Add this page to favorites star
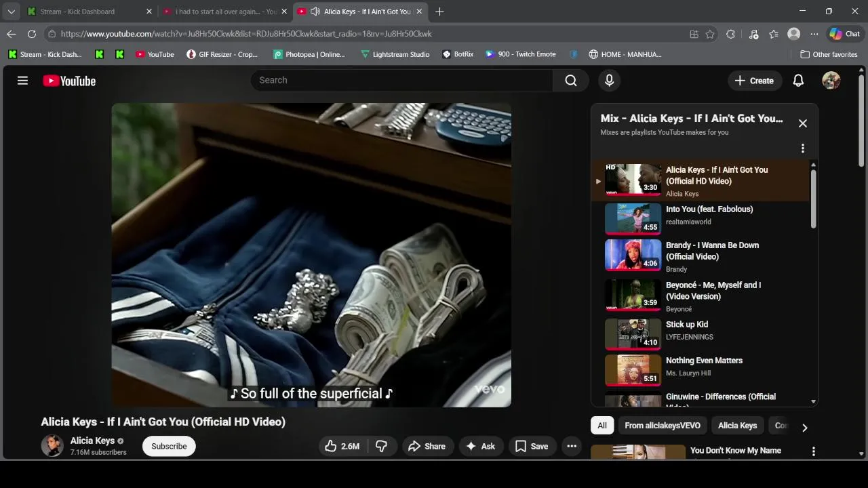This screenshot has width=868, height=488. [710, 34]
